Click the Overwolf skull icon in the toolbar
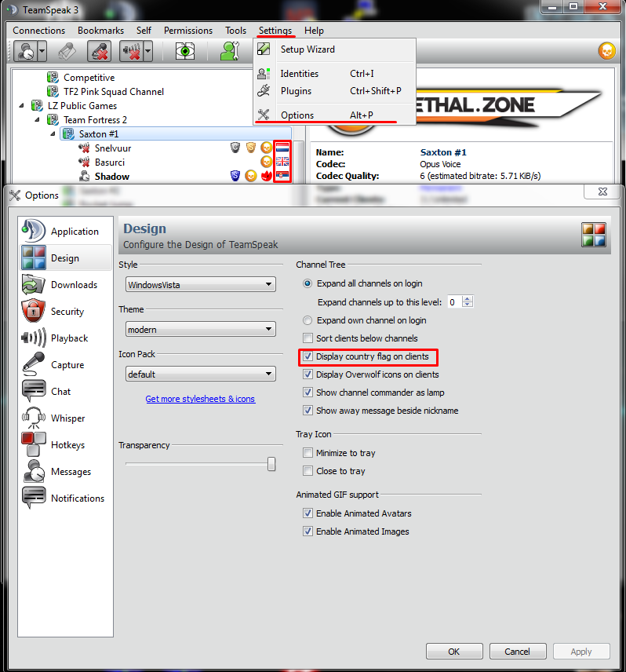 point(606,52)
